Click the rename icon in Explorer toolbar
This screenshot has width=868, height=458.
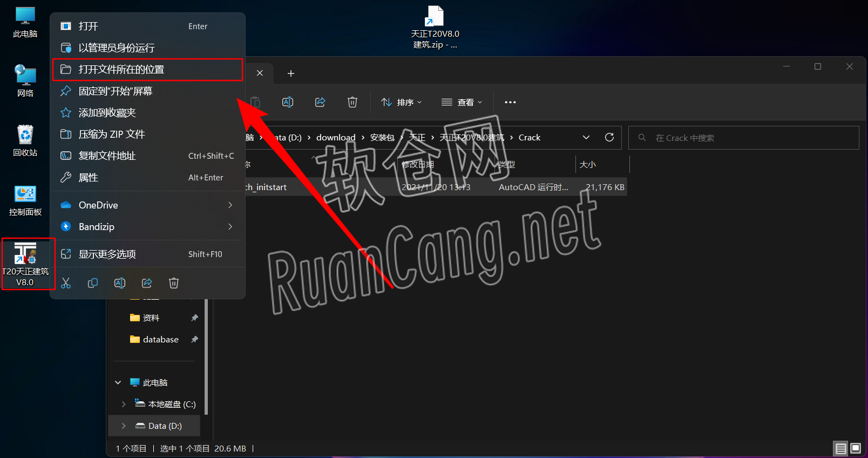(288, 102)
